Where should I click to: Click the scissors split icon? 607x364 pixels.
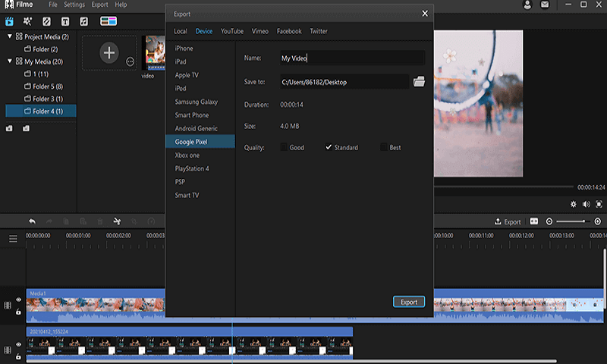[117, 221]
